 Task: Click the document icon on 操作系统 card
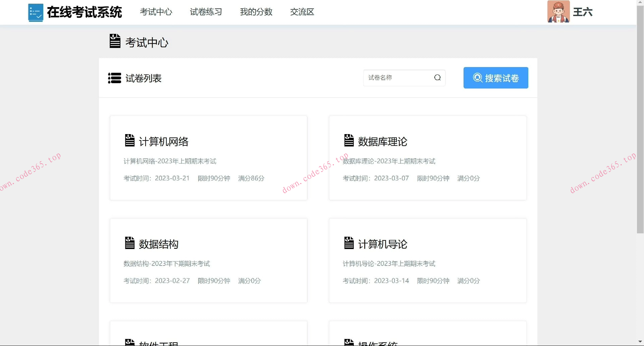[x=349, y=342]
